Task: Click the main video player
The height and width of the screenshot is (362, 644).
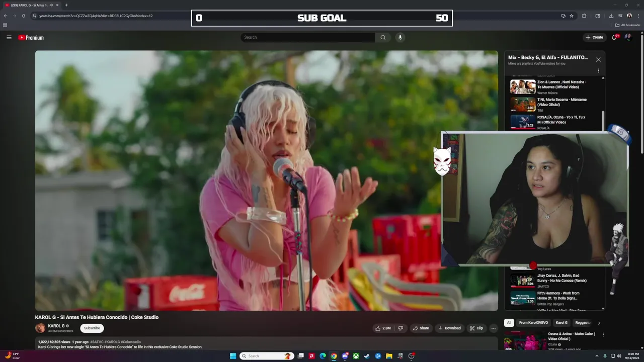Action: coord(267,180)
